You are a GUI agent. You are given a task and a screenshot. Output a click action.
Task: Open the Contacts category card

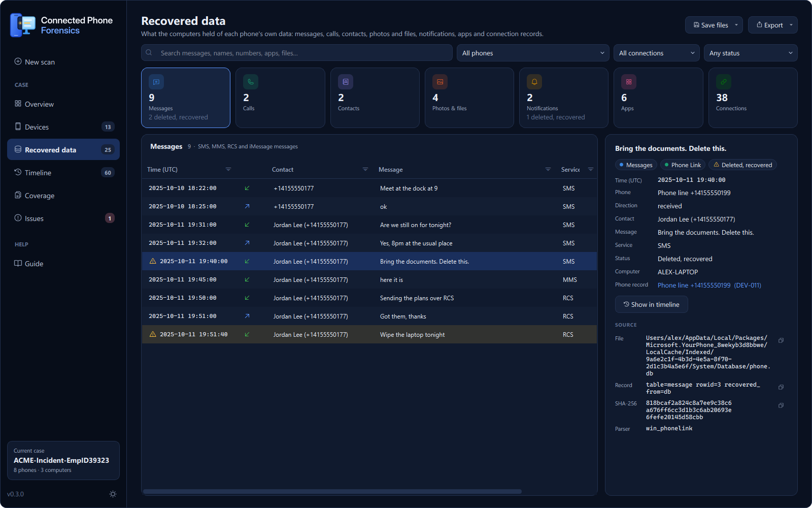pyautogui.click(x=375, y=98)
